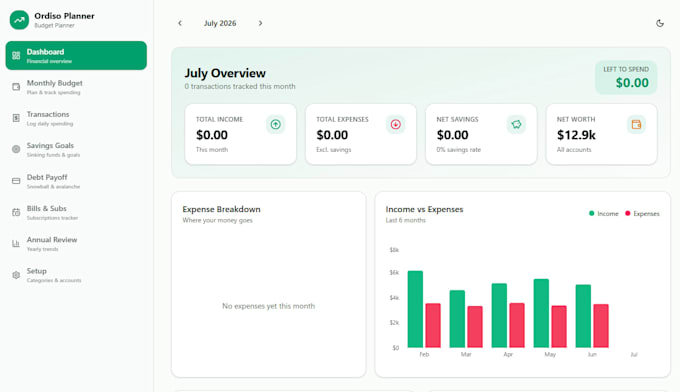The height and width of the screenshot is (392, 680).
Task: Toggle dark mode with the moon icon
Action: point(660,23)
